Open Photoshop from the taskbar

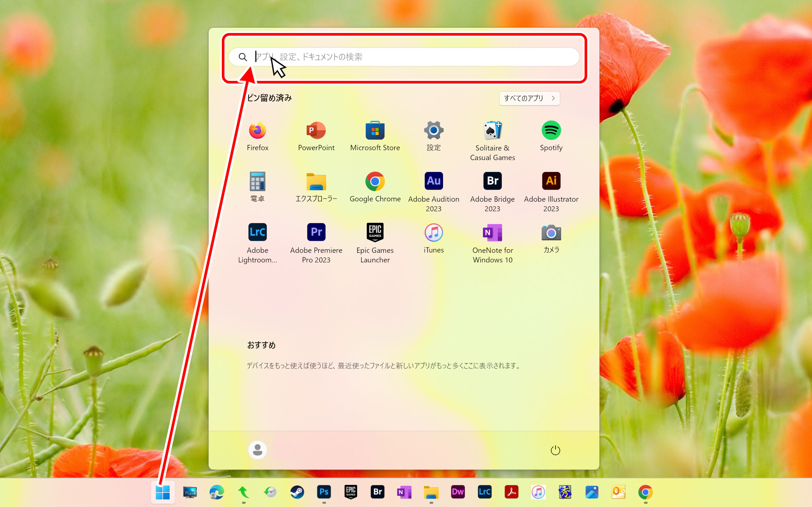click(x=324, y=492)
